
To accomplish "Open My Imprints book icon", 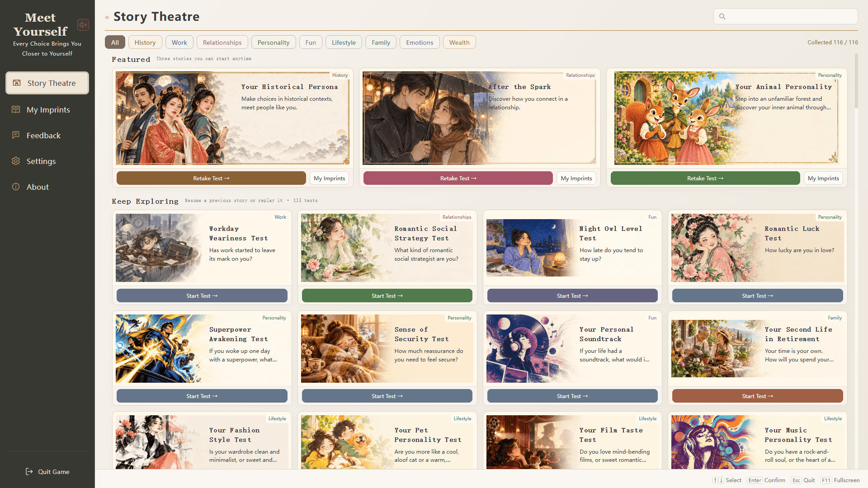I will coord(16,109).
